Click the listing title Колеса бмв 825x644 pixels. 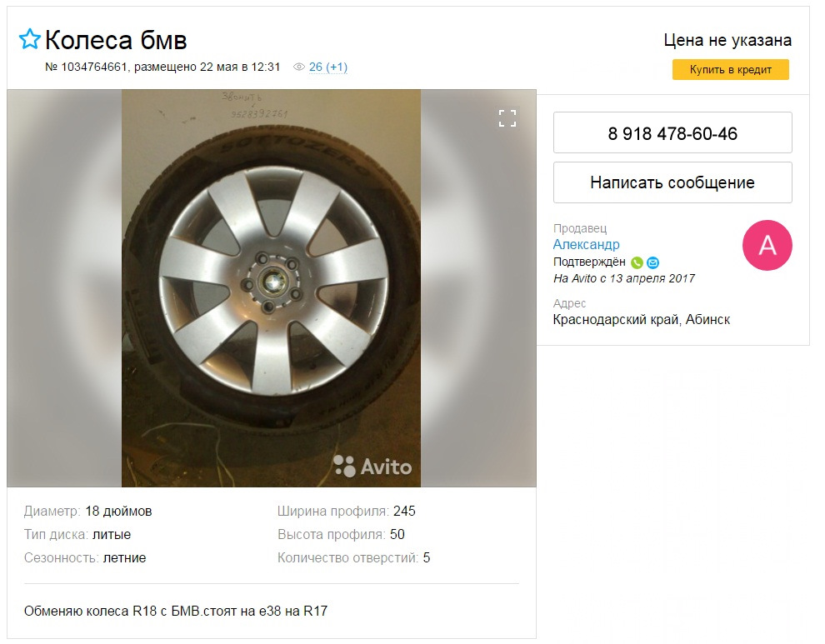pyautogui.click(x=116, y=39)
